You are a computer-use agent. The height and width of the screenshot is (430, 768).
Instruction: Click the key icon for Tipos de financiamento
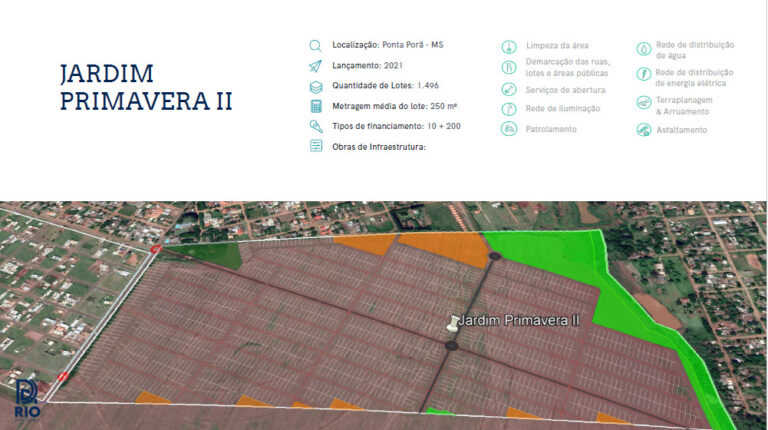pyautogui.click(x=316, y=127)
